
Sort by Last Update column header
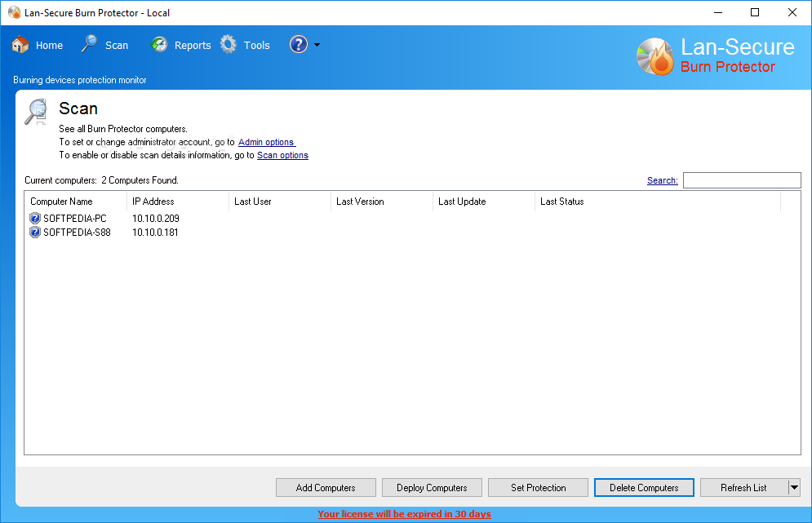coord(484,202)
